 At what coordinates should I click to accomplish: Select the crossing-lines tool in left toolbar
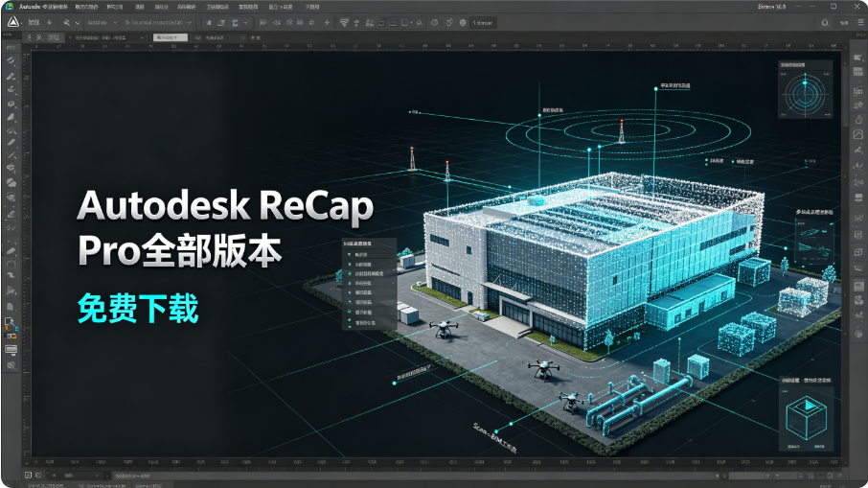[x=11, y=155]
